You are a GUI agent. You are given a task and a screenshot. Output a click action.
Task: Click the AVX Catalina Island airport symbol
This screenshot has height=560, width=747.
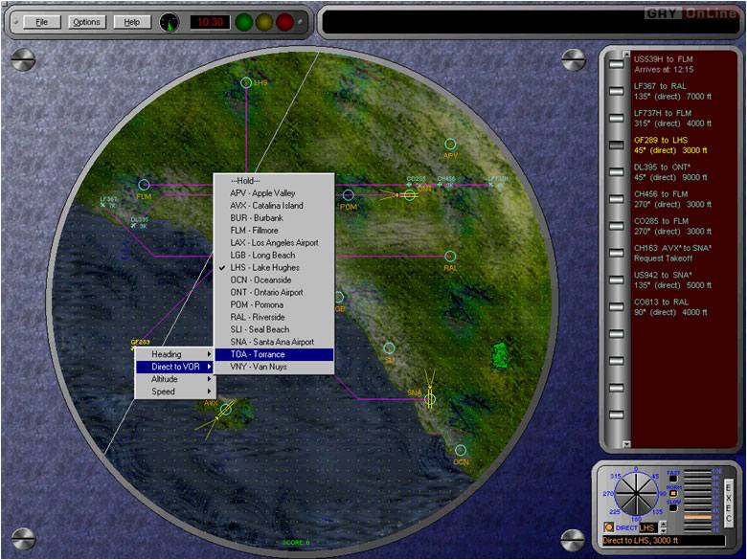[x=225, y=410]
